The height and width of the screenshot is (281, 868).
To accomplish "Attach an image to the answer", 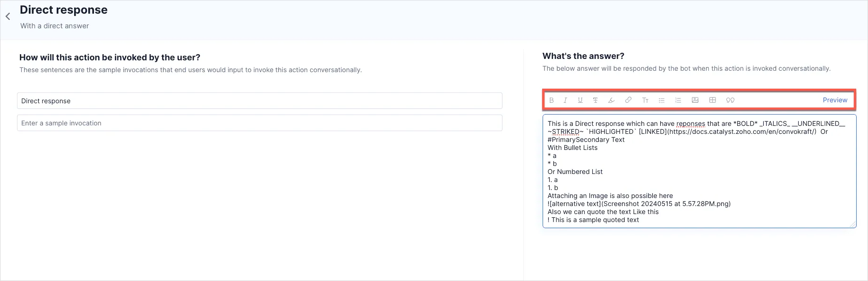I will click(695, 100).
